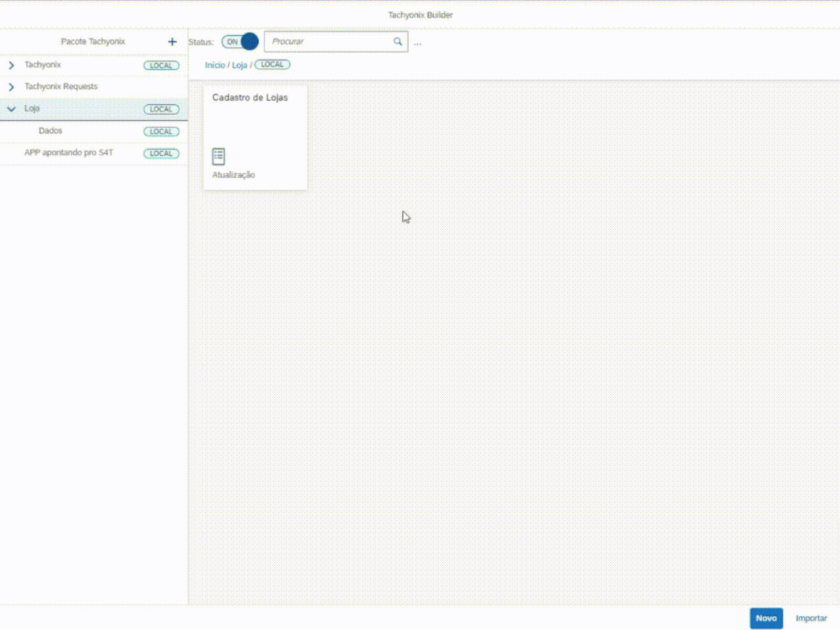The width and height of the screenshot is (840, 630).
Task: Collapse the Loja package node
Action: [x=11, y=109]
